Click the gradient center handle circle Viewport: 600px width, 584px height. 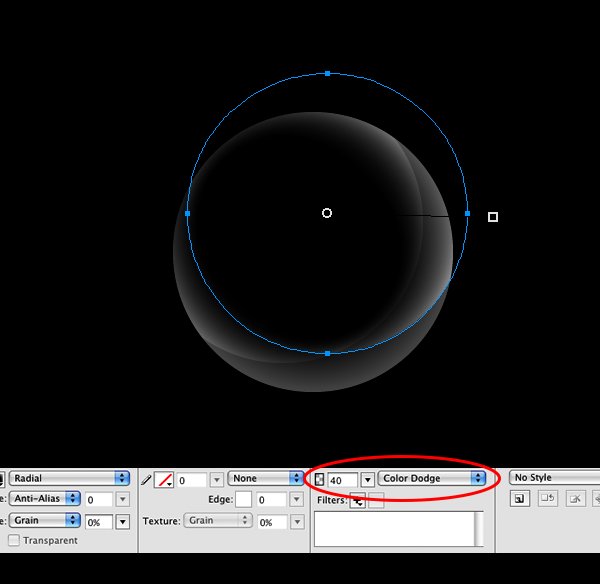point(327,213)
